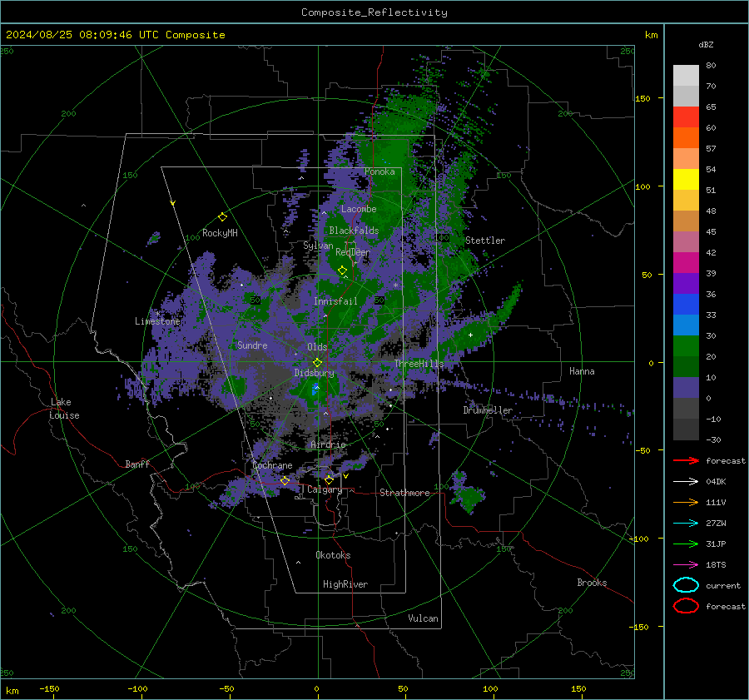
Task: Click the Hanna town label
Action: (582, 371)
